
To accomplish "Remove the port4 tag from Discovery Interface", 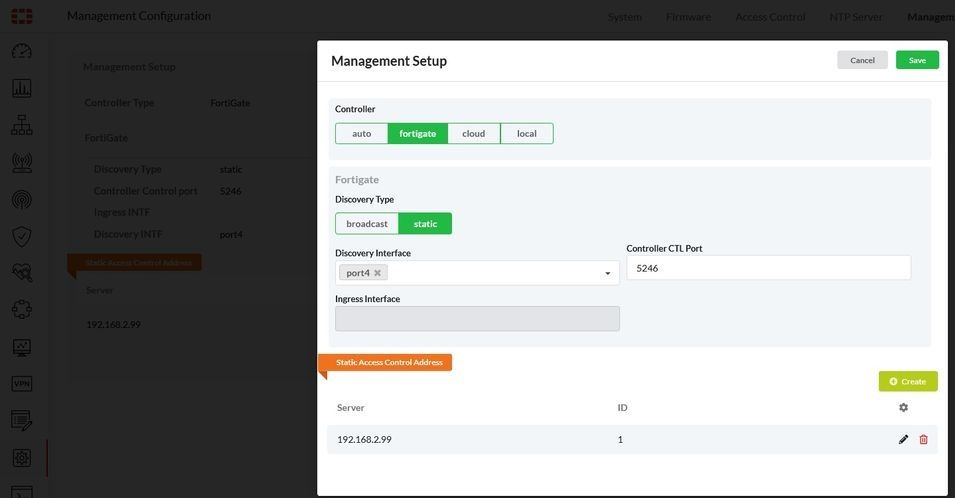I will (377, 273).
